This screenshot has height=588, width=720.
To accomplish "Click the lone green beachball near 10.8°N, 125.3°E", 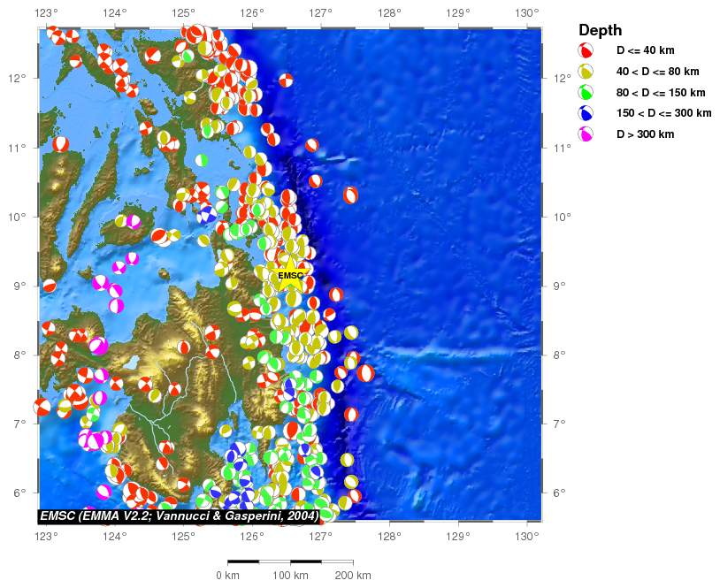I will coord(202,160).
